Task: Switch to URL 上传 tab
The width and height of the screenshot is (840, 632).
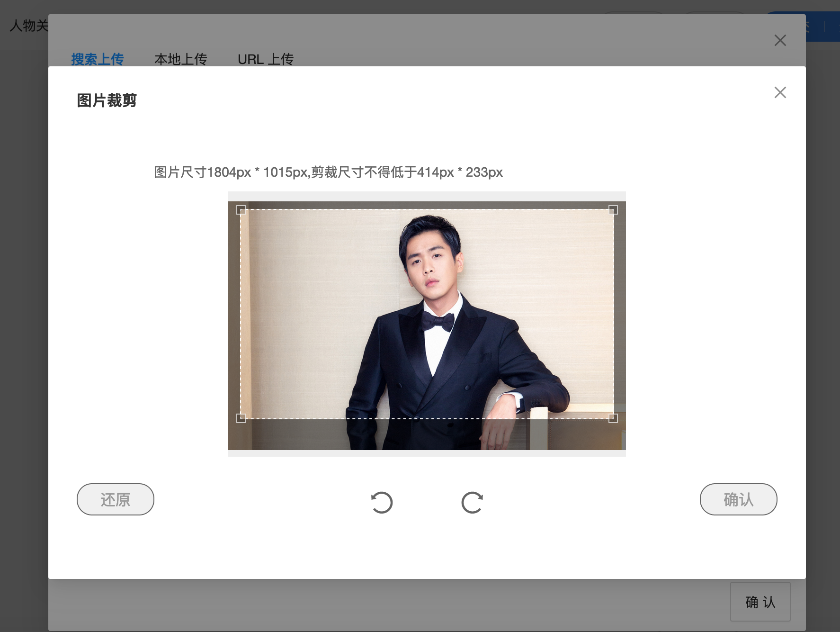Action: click(266, 59)
